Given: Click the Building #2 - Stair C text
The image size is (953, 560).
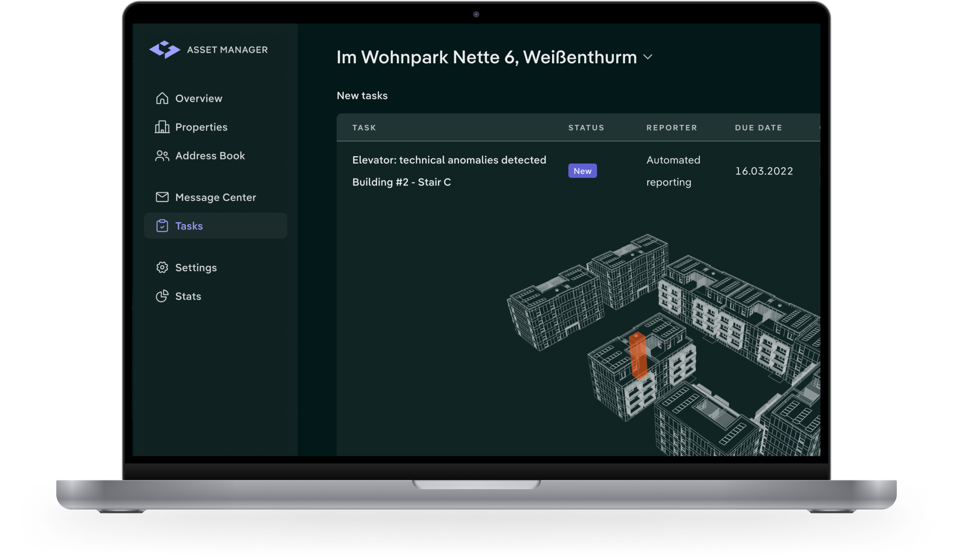Looking at the screenshot, I should click(x=401, y=182).
